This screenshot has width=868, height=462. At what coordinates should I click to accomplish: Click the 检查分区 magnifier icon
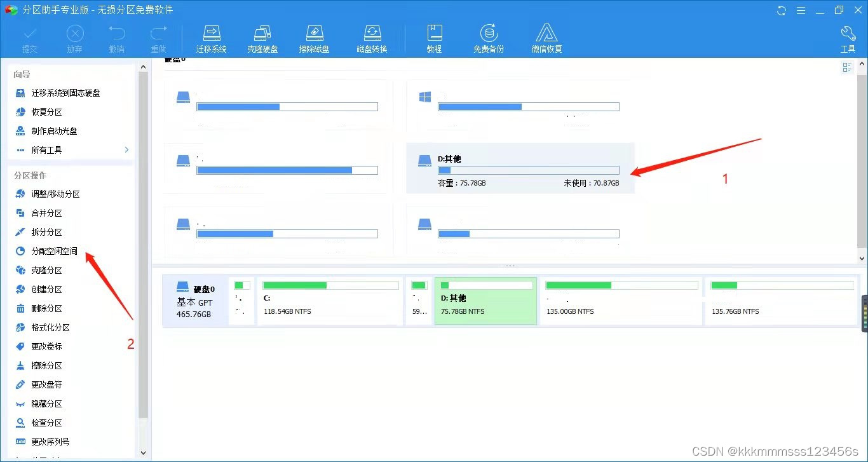click(x=20, y=423)
